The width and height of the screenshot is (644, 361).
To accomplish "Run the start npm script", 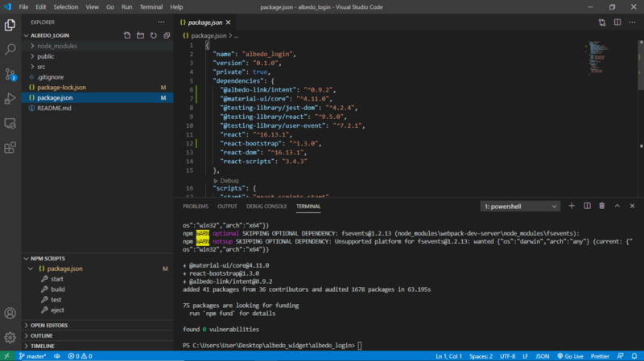I will click(x=97, y=279).
